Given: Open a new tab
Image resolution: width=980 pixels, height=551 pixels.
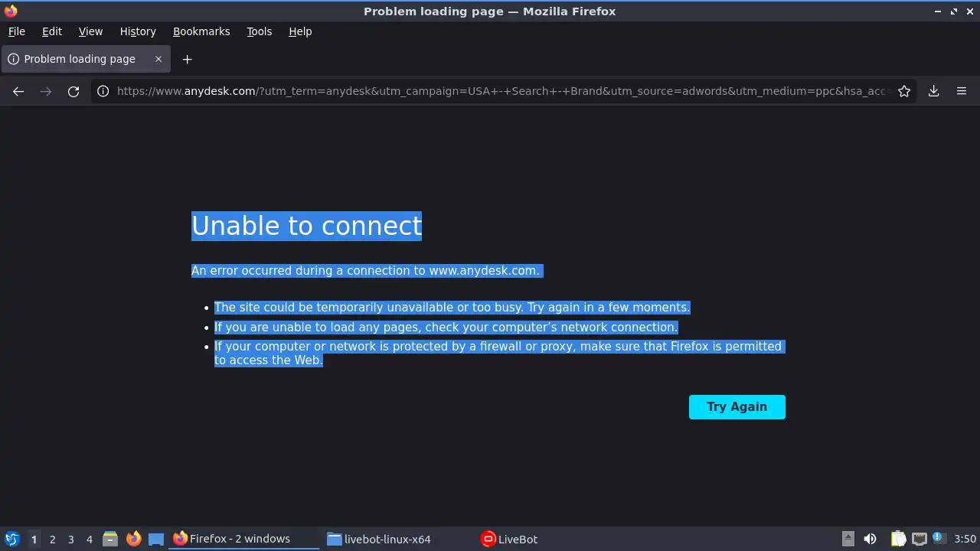Looking at the screenshot, I should (x=187, y=59).
